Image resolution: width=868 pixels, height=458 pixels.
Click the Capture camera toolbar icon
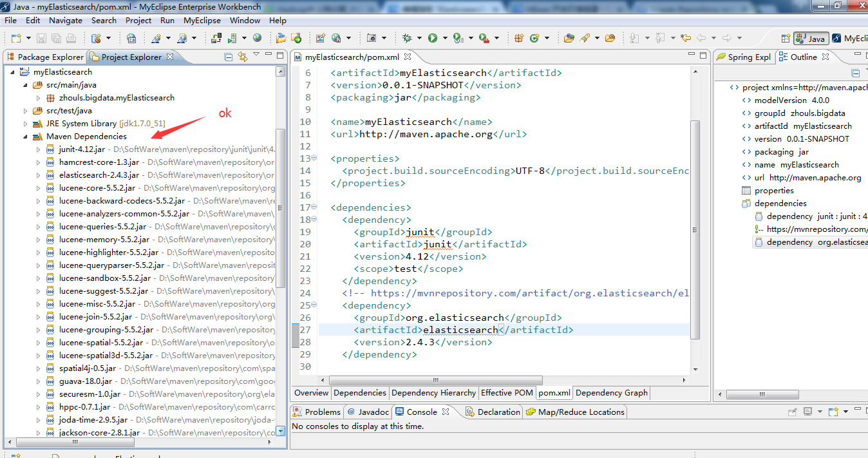click(372, 38)
